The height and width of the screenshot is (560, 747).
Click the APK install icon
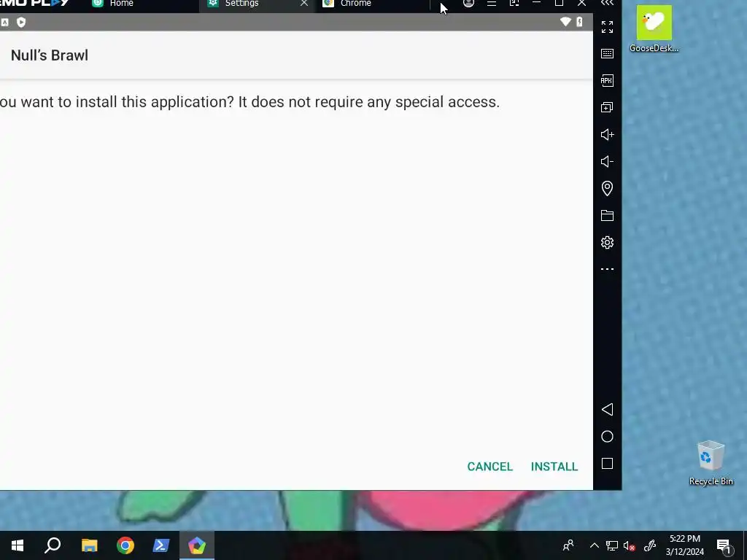coord(606,80)
